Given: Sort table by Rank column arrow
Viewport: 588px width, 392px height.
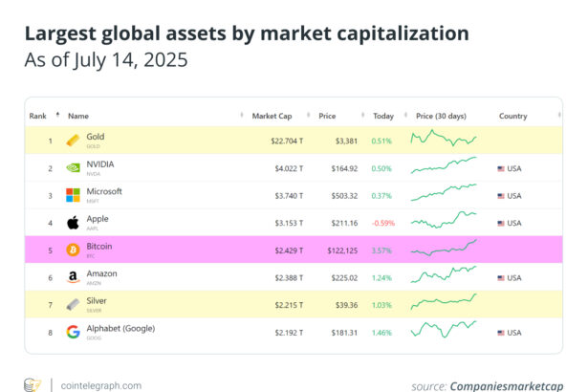Looking at the screenshot, I should [57, 116].
